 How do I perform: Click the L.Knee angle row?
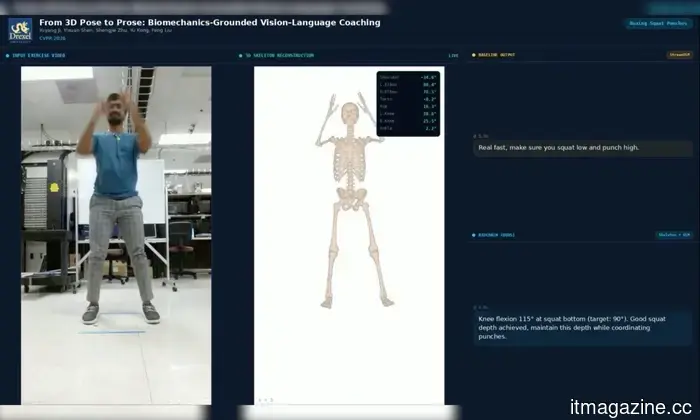pos(408,114)
